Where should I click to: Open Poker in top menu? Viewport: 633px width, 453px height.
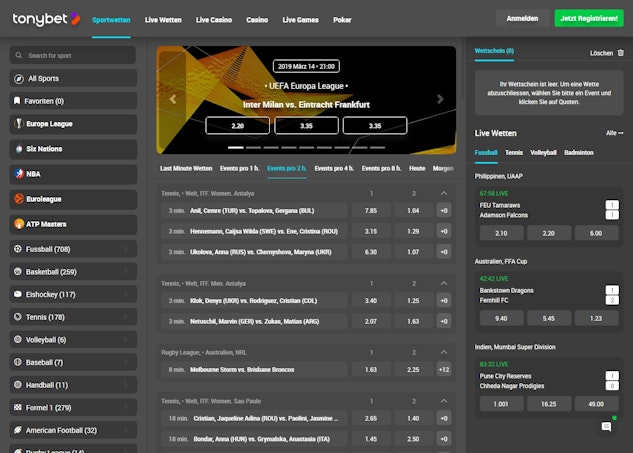[x=342, y=20]
